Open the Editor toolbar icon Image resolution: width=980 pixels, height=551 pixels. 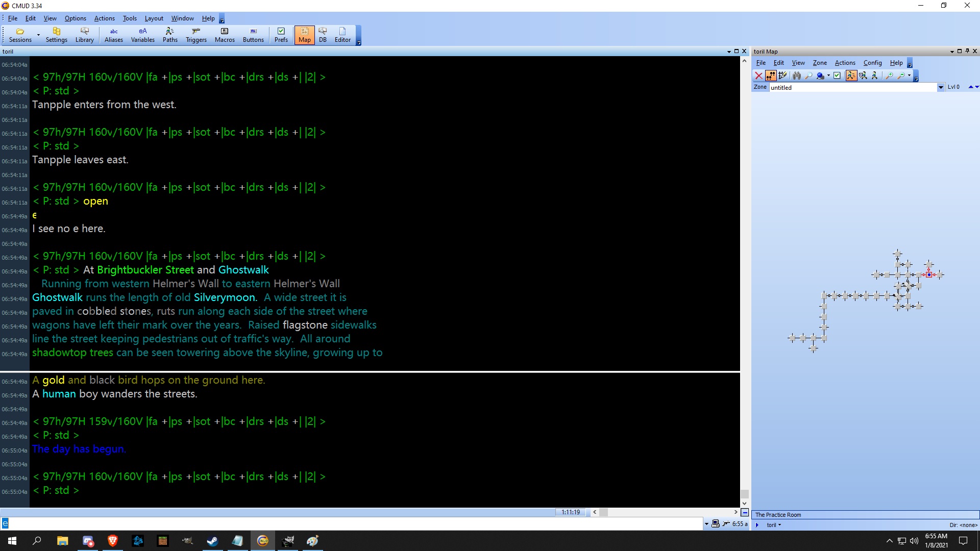pyautogui.click(x=342, y=35)
